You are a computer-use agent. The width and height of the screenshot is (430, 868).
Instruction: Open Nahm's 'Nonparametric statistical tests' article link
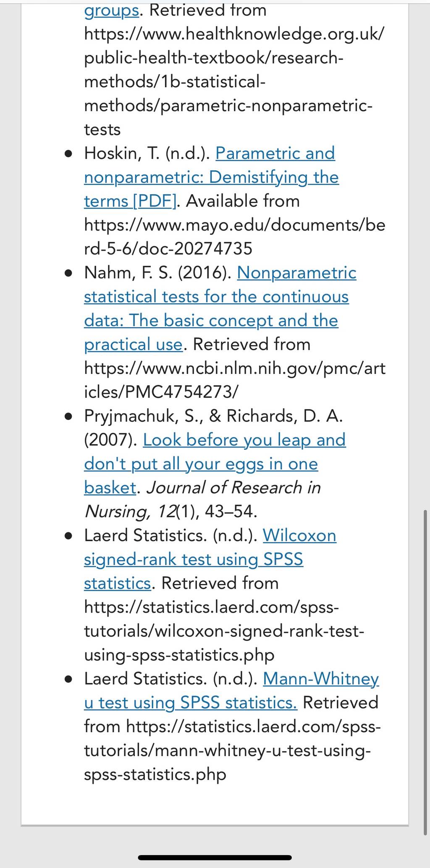[220, 308]
